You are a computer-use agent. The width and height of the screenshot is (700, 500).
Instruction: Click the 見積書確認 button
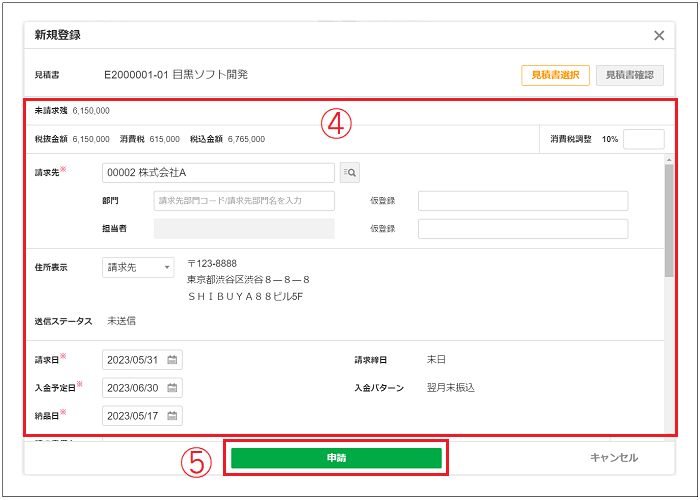[629, 75]
